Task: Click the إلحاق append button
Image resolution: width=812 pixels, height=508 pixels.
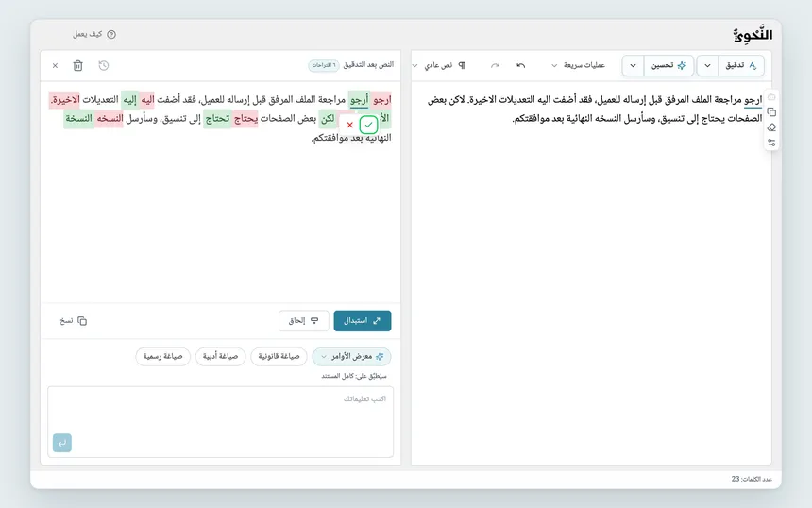Action: (304, 320)
